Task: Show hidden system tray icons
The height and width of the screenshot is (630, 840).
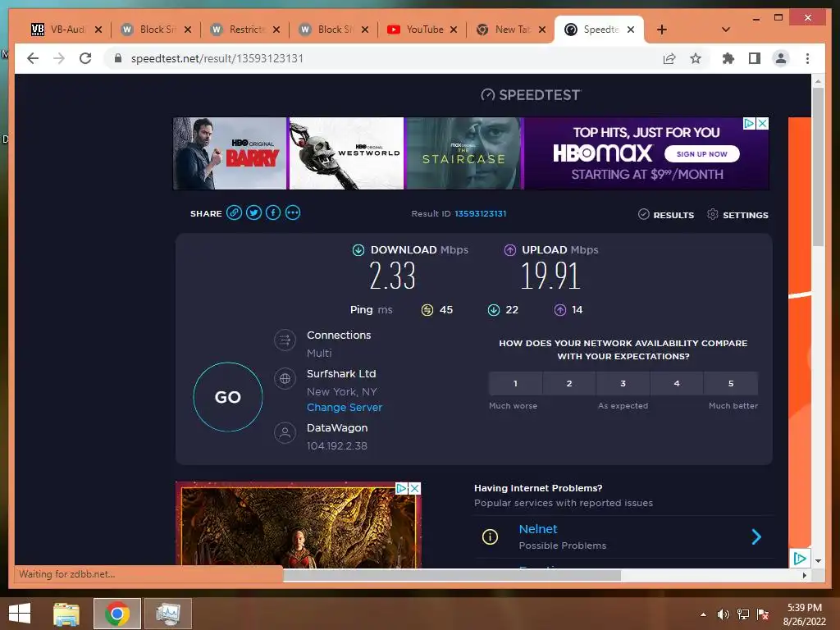Action: pos(703,614)
